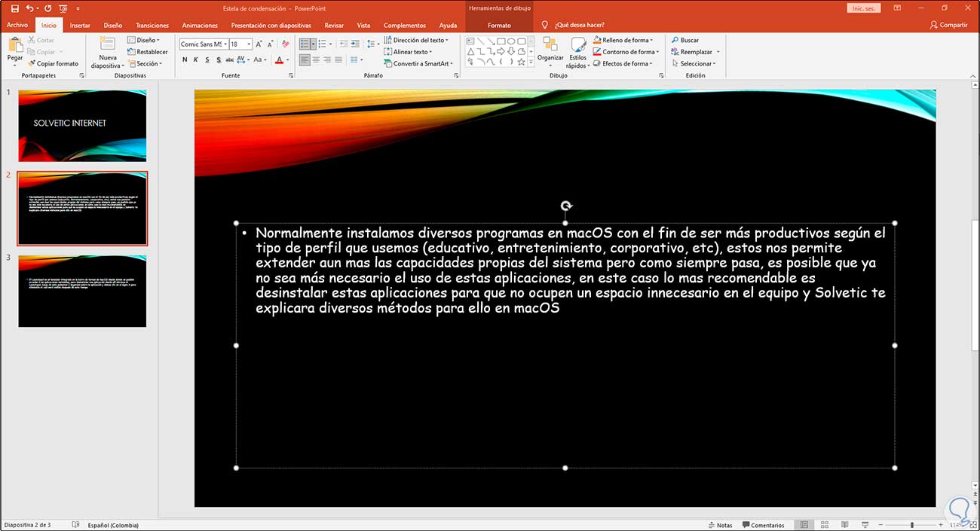The width and height of the screenshot is (980, 531).
Task: Click the decrease list level icon
Action: click(x=344, y=44)
